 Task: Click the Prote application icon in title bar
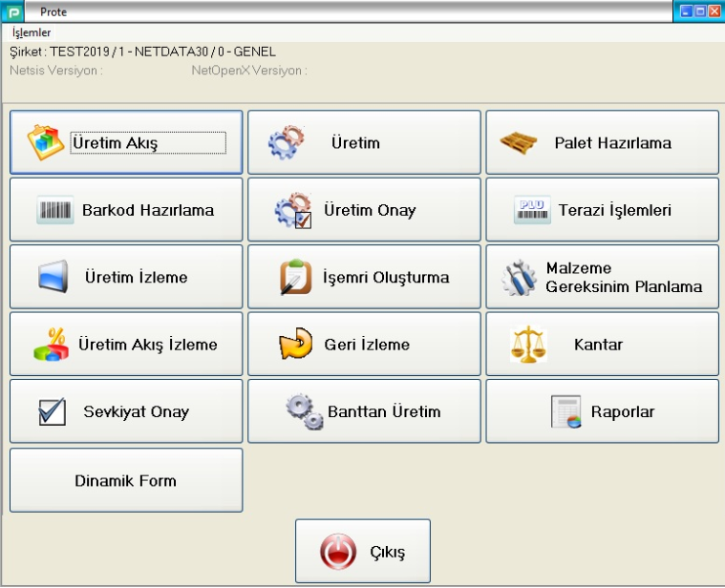coord(14,11)
